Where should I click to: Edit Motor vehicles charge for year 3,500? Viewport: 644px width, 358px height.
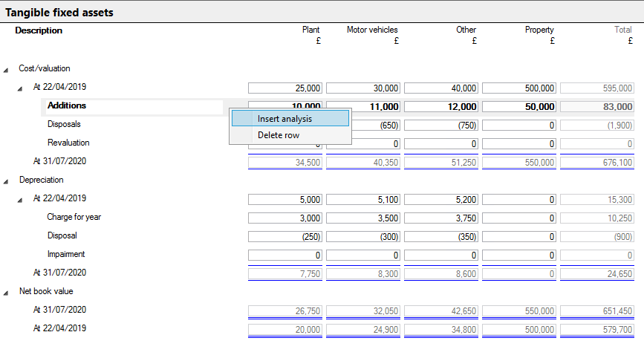(363, 218)
